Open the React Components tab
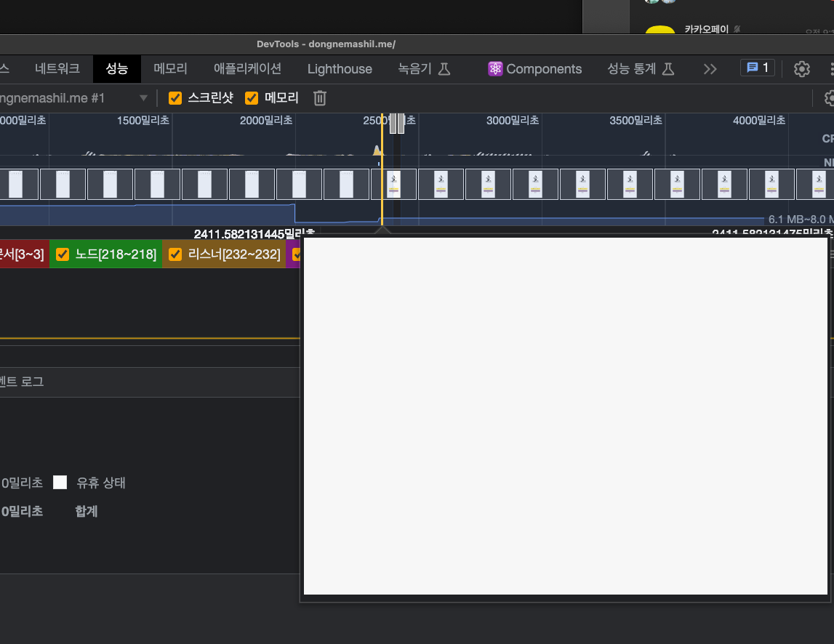834x644 pixels. (x=534, y=69)
